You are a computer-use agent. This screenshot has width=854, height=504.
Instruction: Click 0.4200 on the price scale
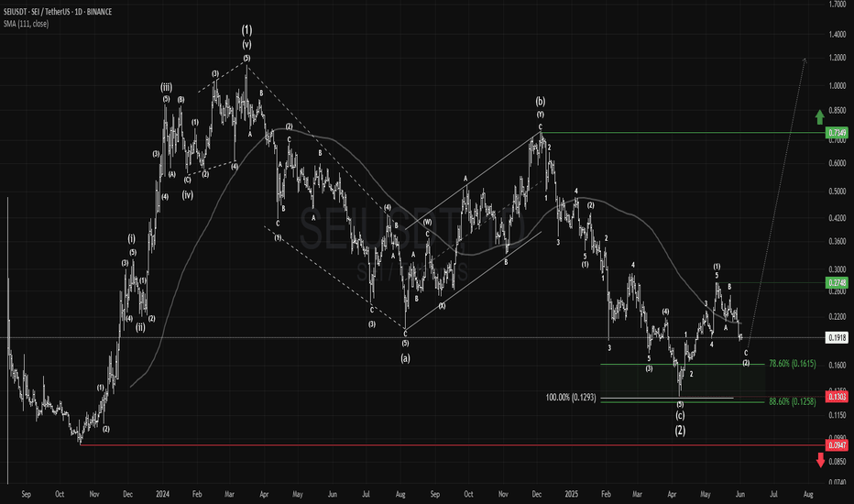838,218
